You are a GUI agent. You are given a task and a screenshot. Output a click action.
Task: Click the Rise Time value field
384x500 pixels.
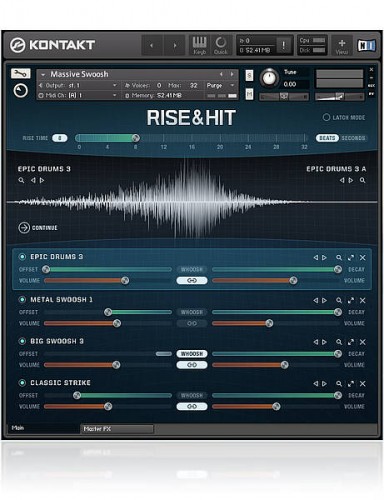[60, 138]
